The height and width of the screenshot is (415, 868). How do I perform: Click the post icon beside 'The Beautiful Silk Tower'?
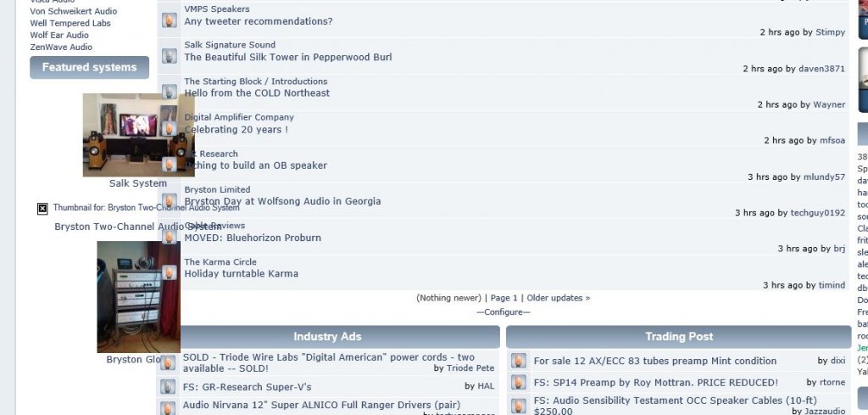170,55
